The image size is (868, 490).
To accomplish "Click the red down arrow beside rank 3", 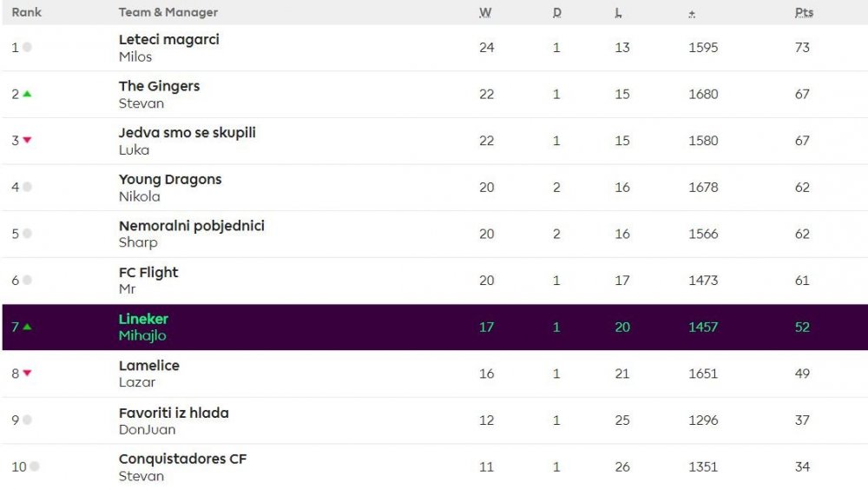I will [x=27, y=141].
